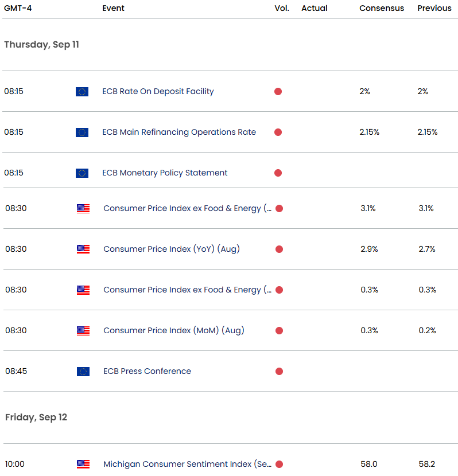Click EU flag next to ECB Press Conference
The height and width of the screenshot is (476, 458).
[x=83, y=372]
